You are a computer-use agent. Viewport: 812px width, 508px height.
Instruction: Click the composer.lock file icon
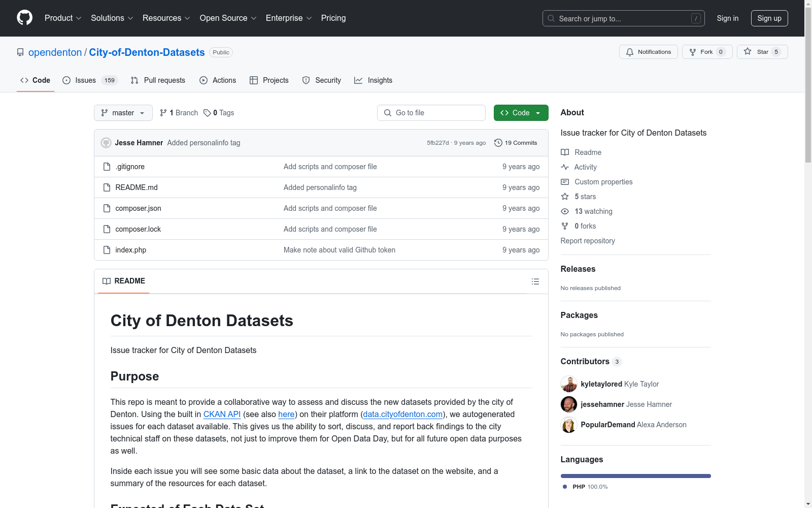pyautogui.click(x=107, y=229)
